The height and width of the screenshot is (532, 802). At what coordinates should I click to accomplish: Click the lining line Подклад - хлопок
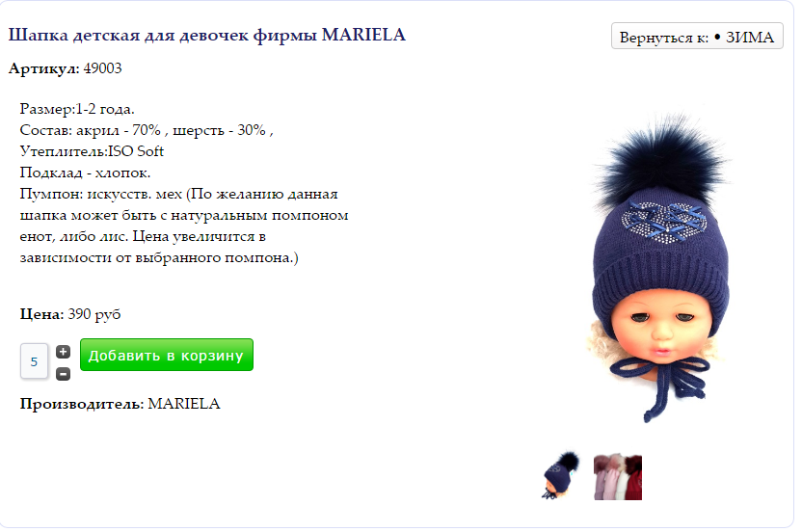click(x=85, y=173)
